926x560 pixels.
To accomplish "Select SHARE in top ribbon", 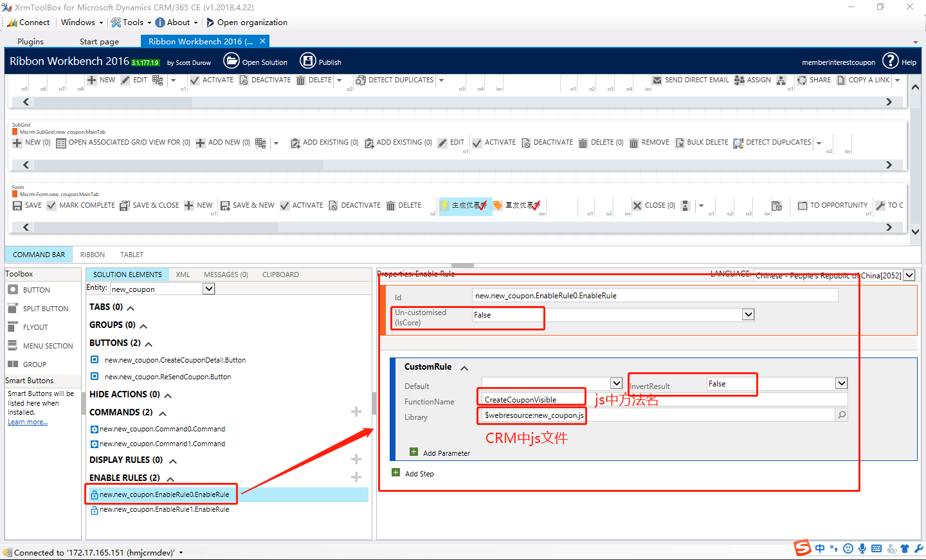I will click(814, 80).
